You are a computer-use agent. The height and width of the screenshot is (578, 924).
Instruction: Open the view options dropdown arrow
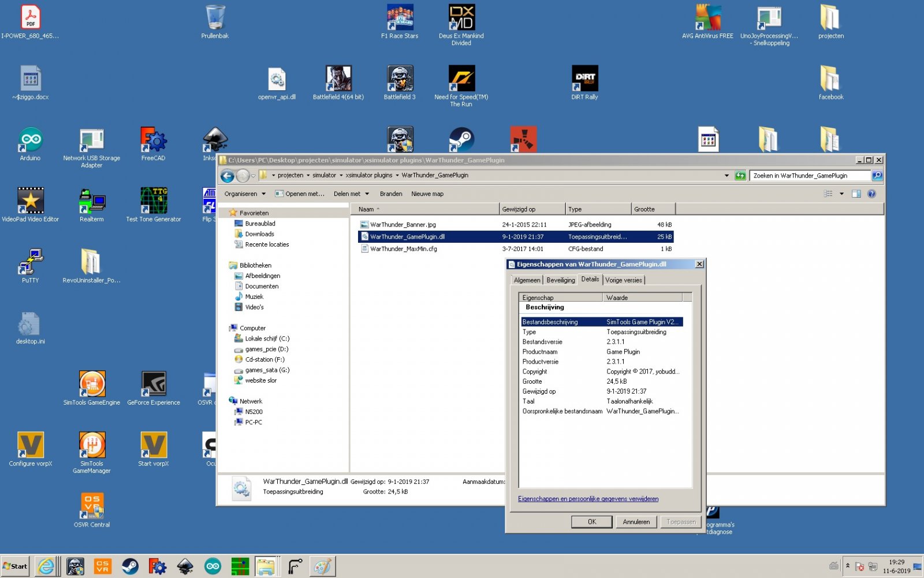point(841,194)
